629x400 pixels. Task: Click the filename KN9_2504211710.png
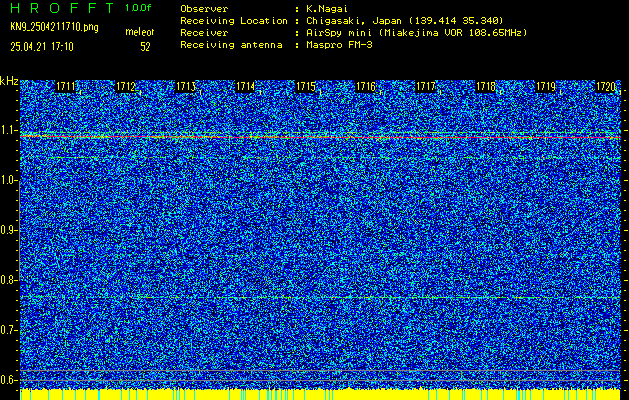pos(54,28)
